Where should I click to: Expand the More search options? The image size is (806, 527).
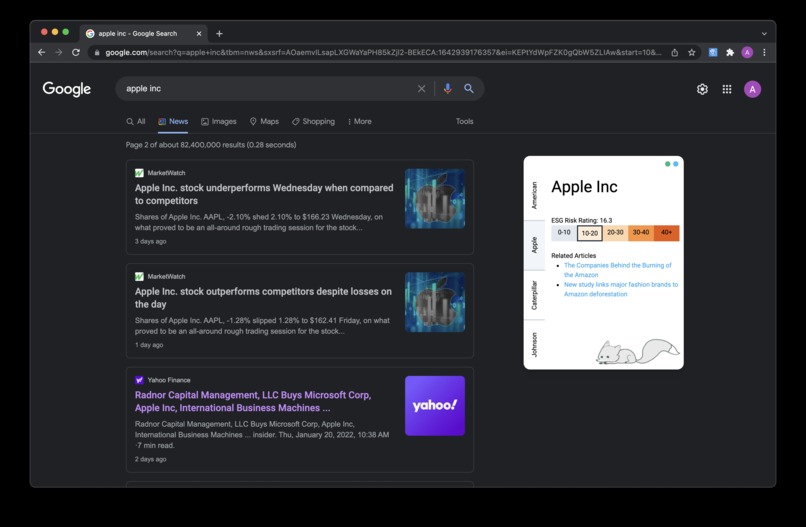pos(360,121)
